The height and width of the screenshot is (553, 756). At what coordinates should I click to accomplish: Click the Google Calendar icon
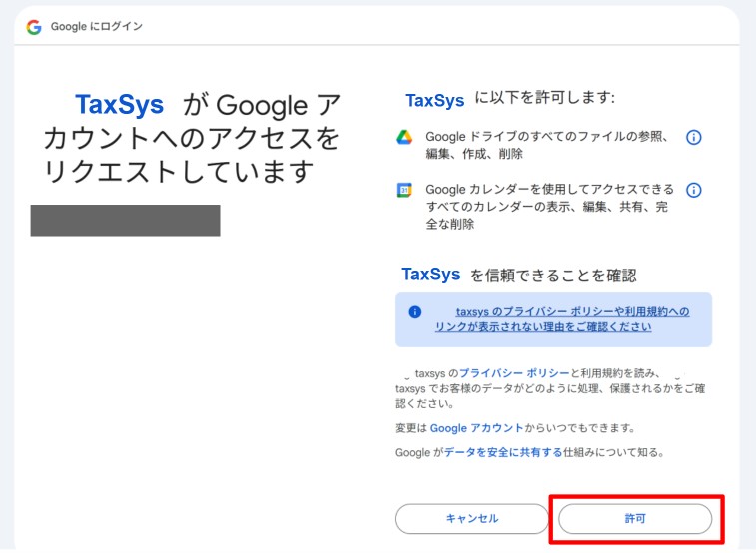[x=404, y=190]
